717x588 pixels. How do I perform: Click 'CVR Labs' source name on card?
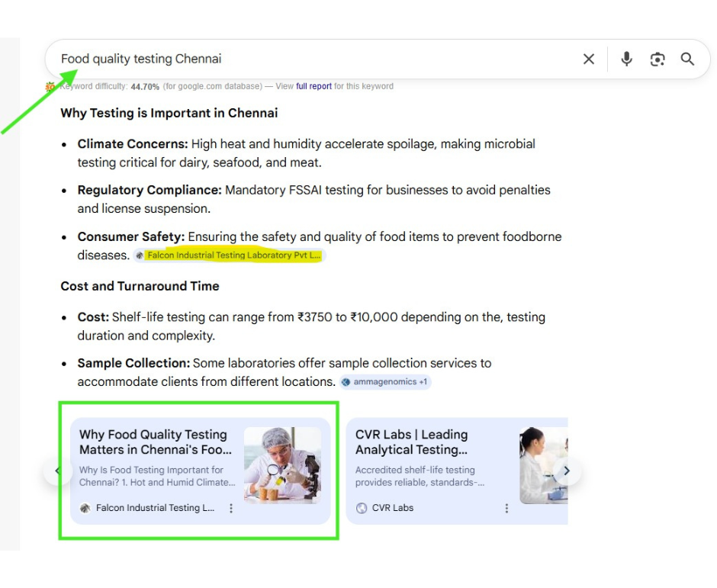point(393,508)
